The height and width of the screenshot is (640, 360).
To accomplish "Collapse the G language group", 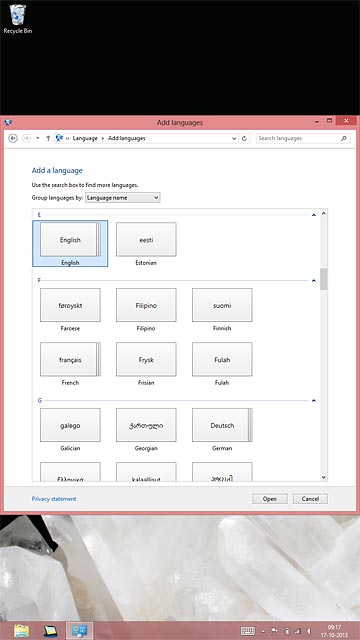I will (313, 400).
